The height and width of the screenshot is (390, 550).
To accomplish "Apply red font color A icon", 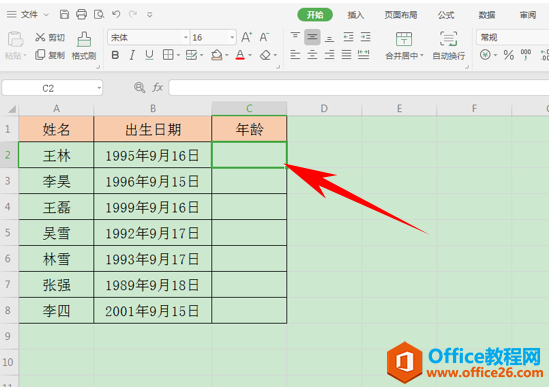I will coord(240,55).
